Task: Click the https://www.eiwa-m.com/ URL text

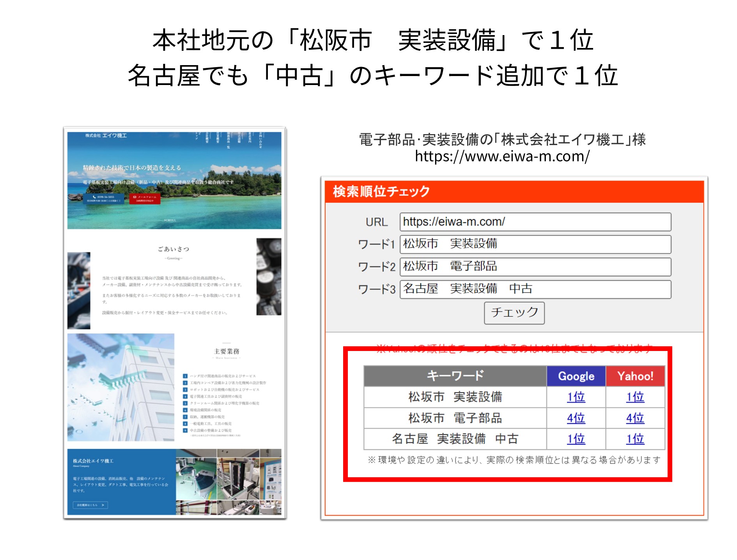Action: tap(502, 156)
